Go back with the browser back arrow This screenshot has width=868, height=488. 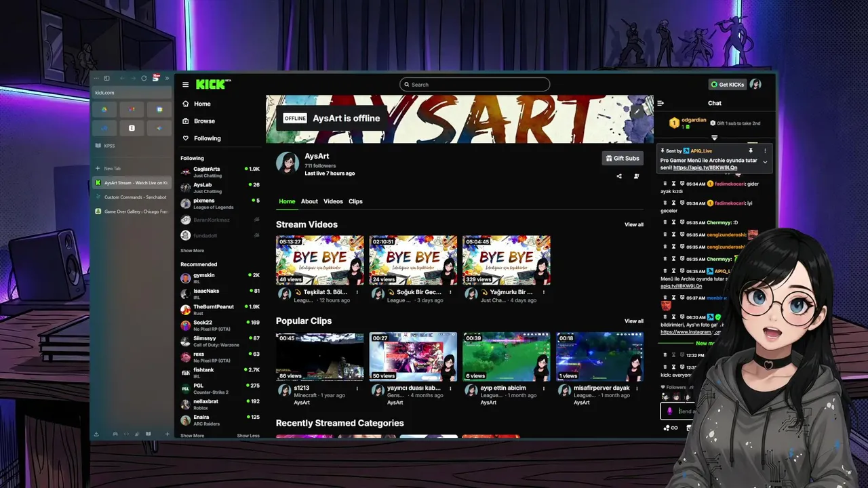pyautogui.click(x=122, y=78)
